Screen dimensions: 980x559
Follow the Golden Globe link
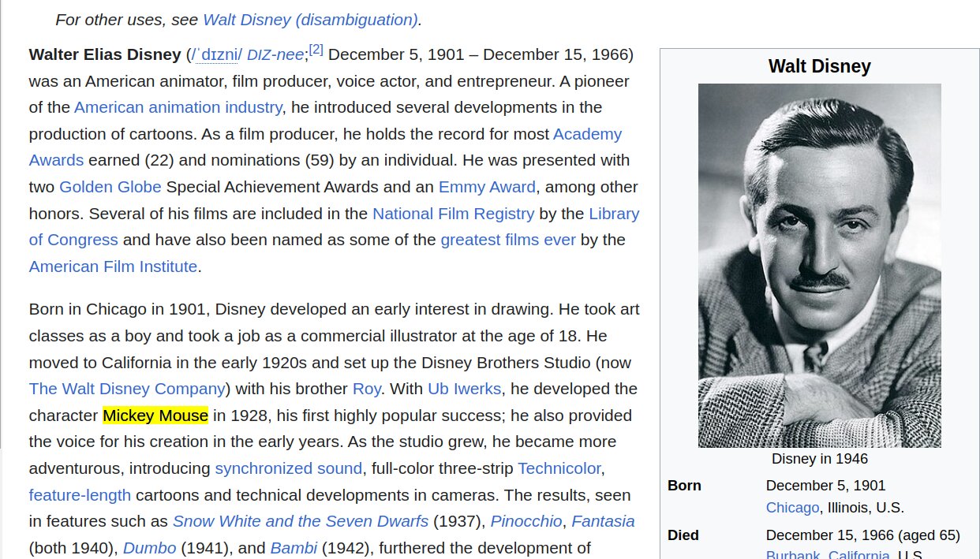tap(110, 187)
